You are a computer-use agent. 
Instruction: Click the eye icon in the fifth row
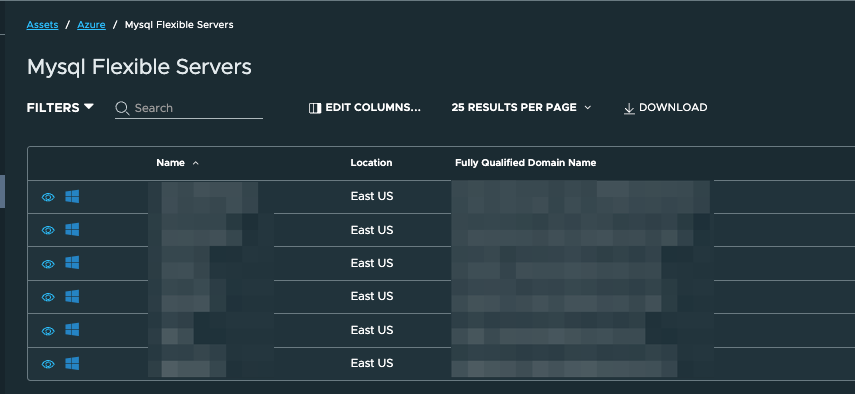coord(48,331)
